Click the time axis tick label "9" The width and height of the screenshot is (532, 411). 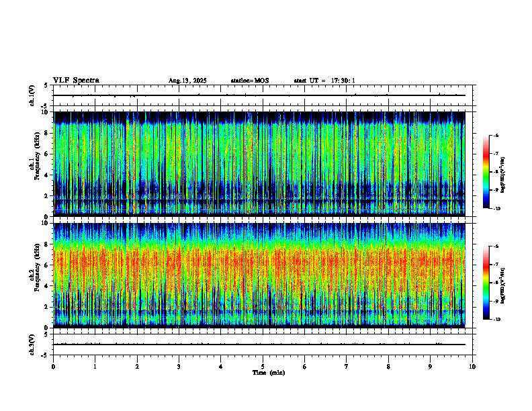[430, 367]
